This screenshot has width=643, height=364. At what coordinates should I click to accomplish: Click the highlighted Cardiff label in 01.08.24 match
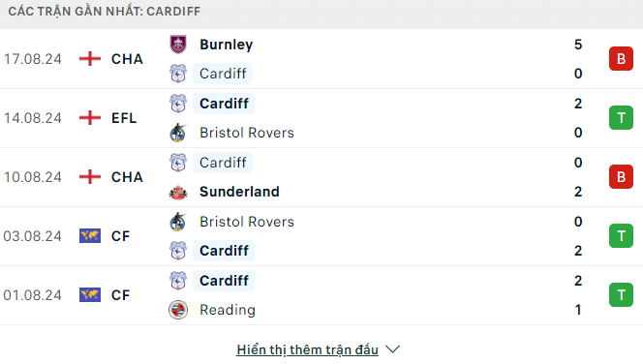pos(224,281)
